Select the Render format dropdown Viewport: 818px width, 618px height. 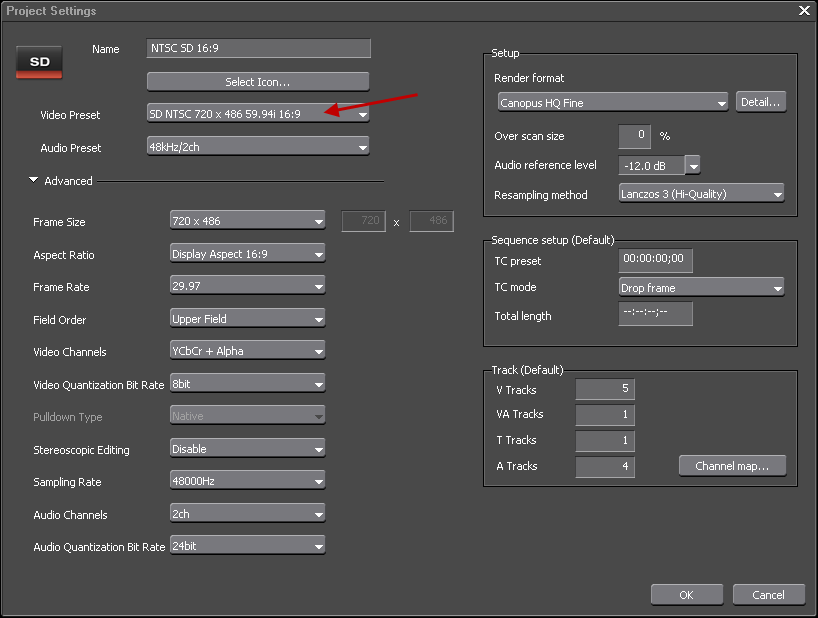[613, 103]
